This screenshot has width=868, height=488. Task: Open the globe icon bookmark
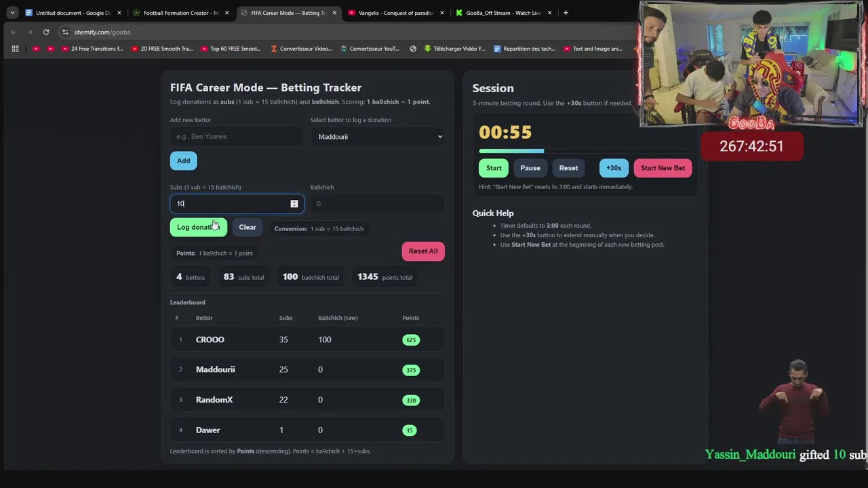tap(413, 49)
